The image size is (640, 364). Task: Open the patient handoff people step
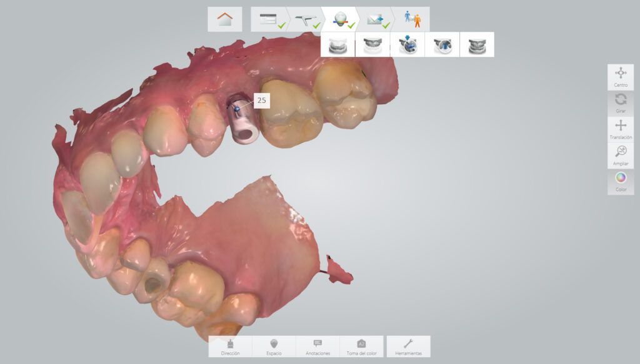pos(412,19)
